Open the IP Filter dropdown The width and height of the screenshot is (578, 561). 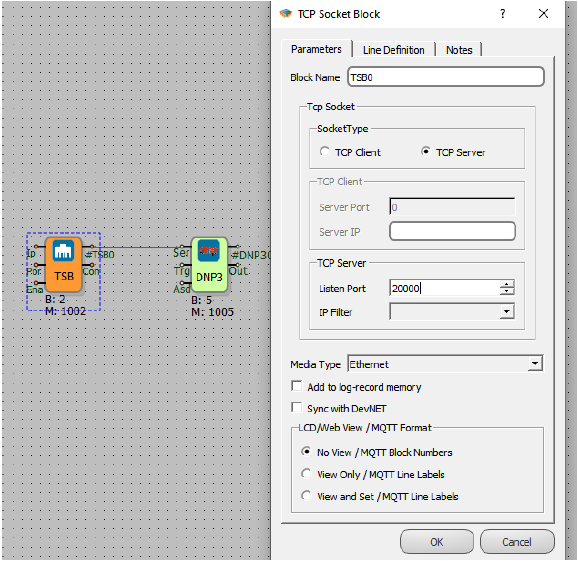(x=507, y=312)
